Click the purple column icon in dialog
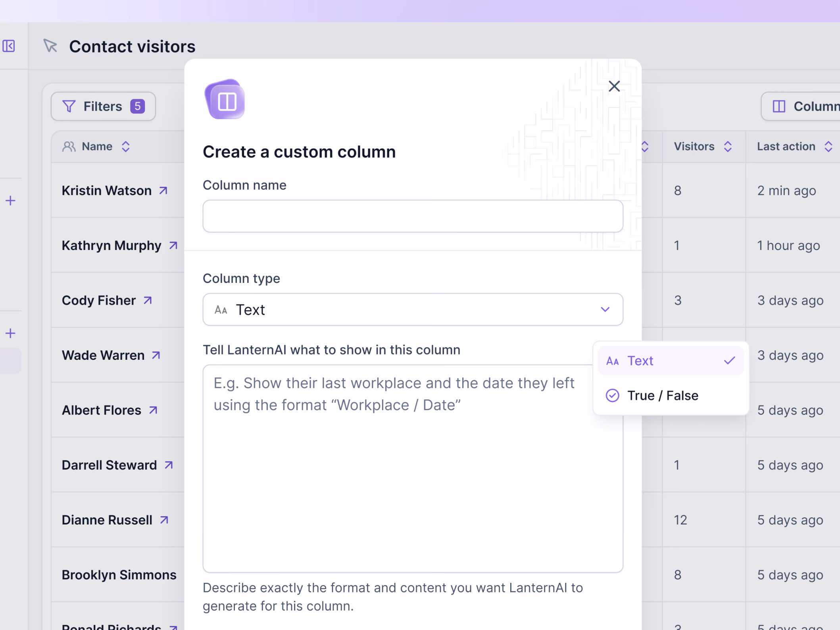 (x=225, y=100)
